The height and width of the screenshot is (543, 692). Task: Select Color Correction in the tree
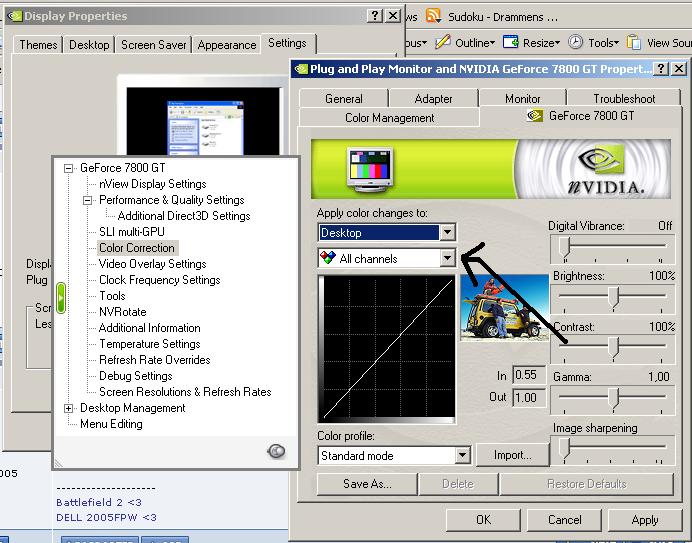[137, 248]
